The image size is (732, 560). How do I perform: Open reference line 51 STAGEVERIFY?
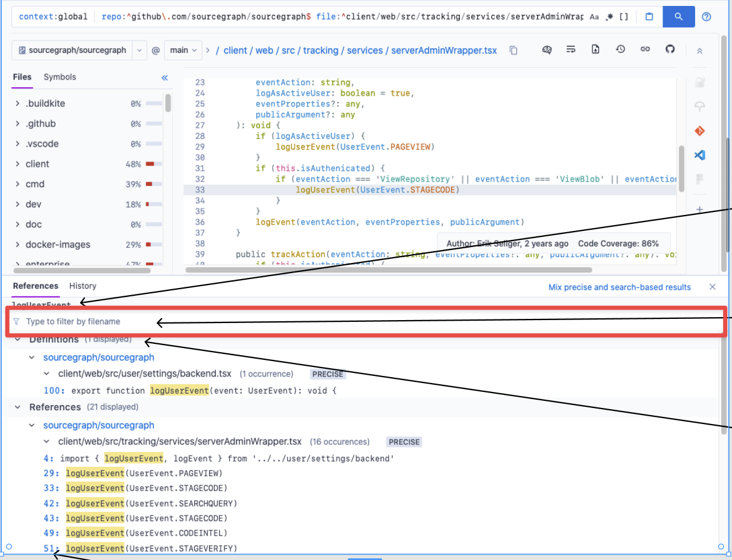click(x=140, y=548)
